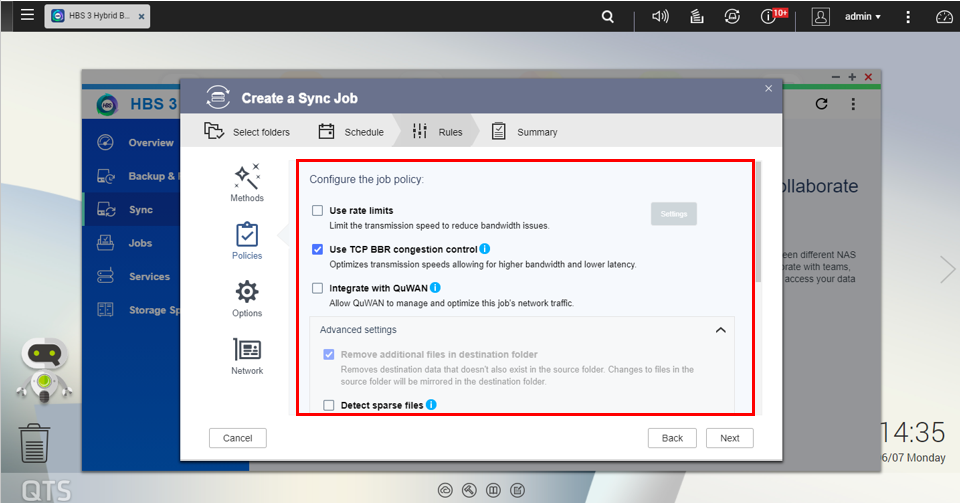This screenshot has height=503, width=960.
Task: Click the Next button
Action: pos(730,438)
